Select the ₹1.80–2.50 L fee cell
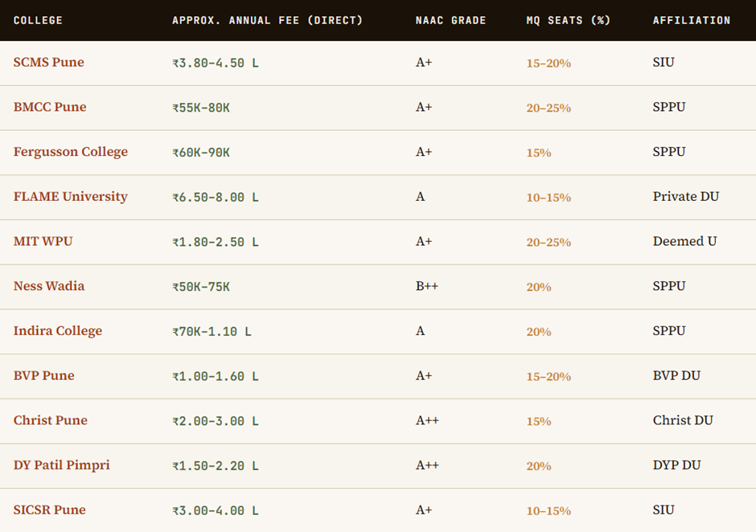 (216, 243)
